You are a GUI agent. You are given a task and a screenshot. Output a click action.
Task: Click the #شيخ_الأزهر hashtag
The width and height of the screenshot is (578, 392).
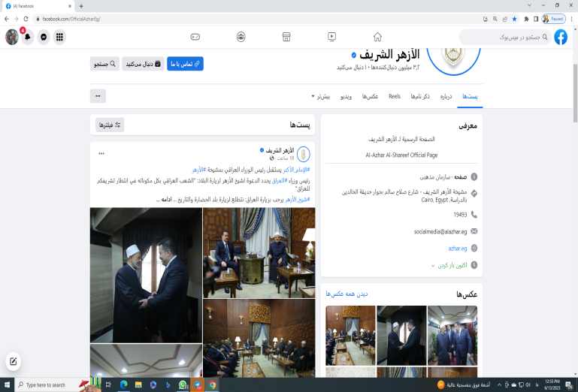(298, 199)
